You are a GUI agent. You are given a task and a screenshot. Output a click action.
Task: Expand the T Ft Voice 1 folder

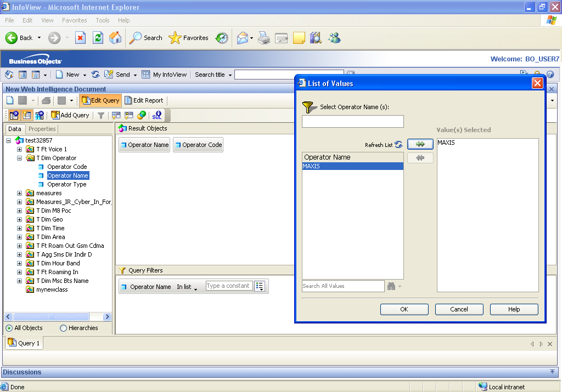[x=20, y=149]
